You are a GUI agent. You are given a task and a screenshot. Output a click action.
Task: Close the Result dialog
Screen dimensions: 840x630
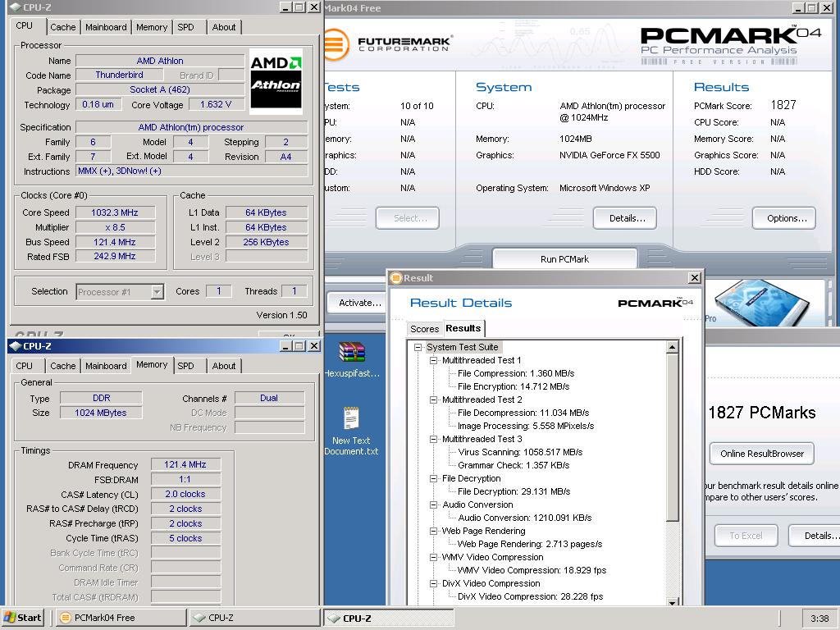(694, 277)
